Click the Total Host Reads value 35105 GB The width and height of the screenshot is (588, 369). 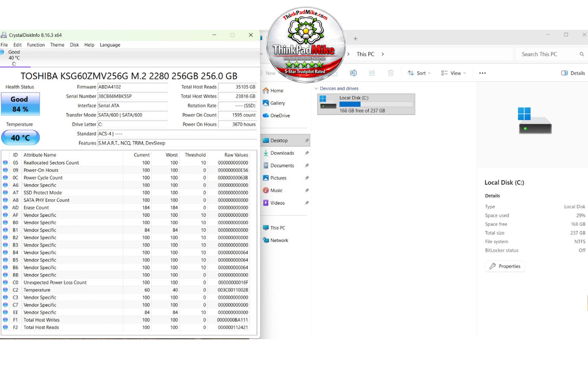[x=238, y=87]
